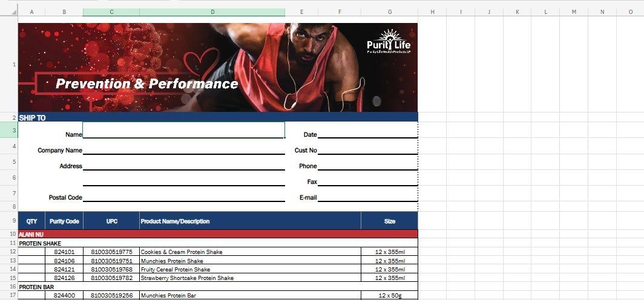Click Munchies Protein Bar cell
The height and width of the screenshot is (300, 644).
(x=251, y=295)
